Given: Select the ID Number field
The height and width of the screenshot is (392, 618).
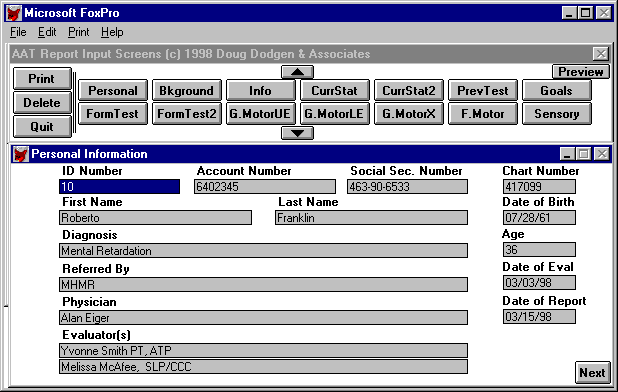Looking at the screenshot, I should [119, 187].
